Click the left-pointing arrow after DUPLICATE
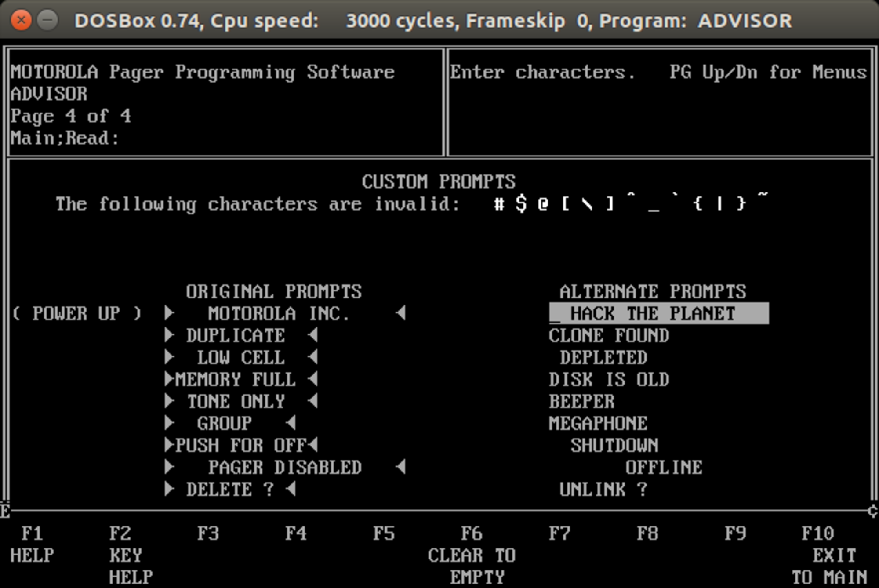The image size is (879, 588). pos(312,335)
